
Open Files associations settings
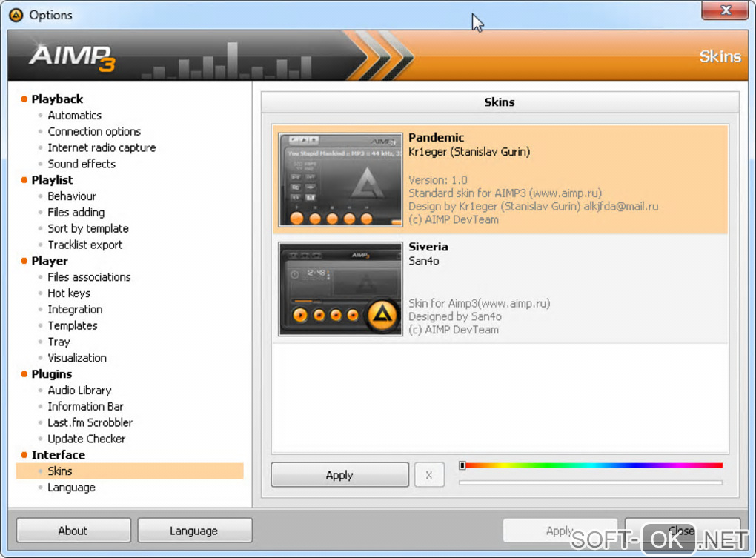(89, 277)
